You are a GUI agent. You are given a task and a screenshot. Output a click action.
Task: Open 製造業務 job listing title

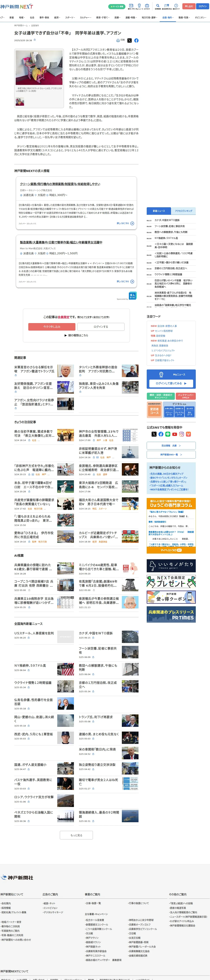tap(61, 242)
